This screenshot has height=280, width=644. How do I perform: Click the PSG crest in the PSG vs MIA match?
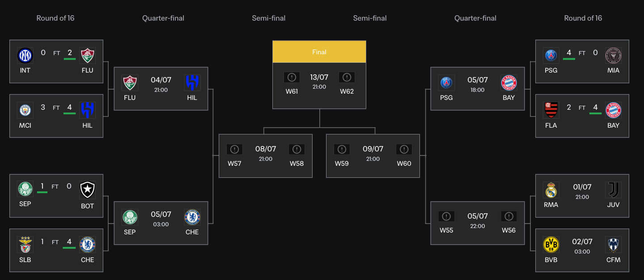(x=551, y=56)
